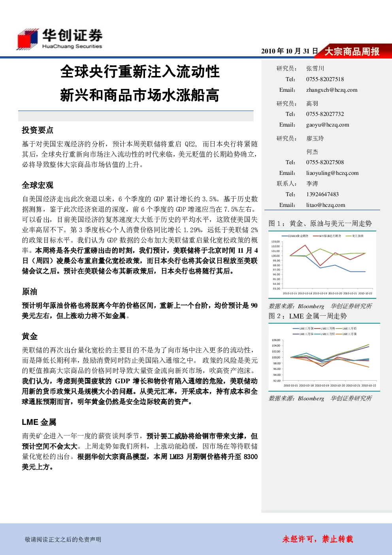Click email gaoyu@hczq.com

[x=328, y=125]
